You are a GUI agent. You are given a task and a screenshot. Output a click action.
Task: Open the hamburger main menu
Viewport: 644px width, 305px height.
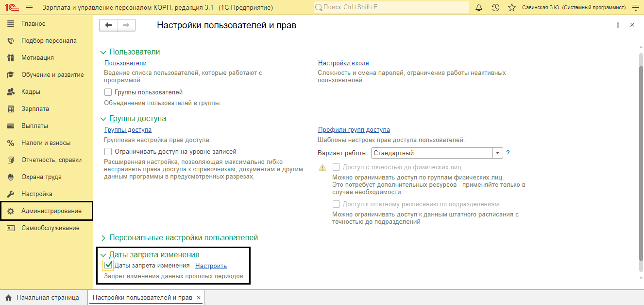29,8
